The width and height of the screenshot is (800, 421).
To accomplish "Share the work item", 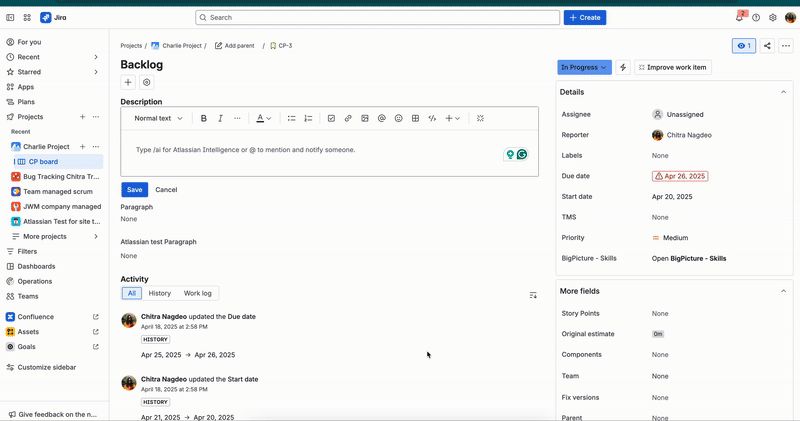I will (767, 45).
